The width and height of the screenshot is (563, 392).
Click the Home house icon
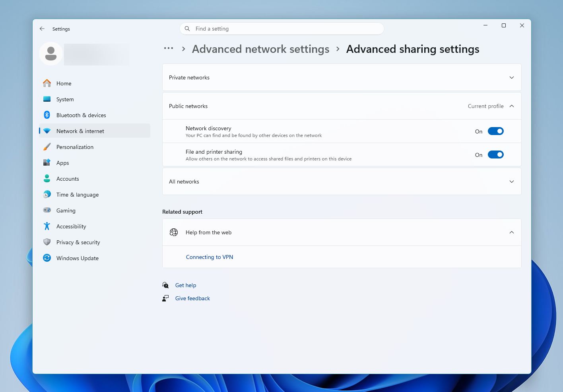47,83
